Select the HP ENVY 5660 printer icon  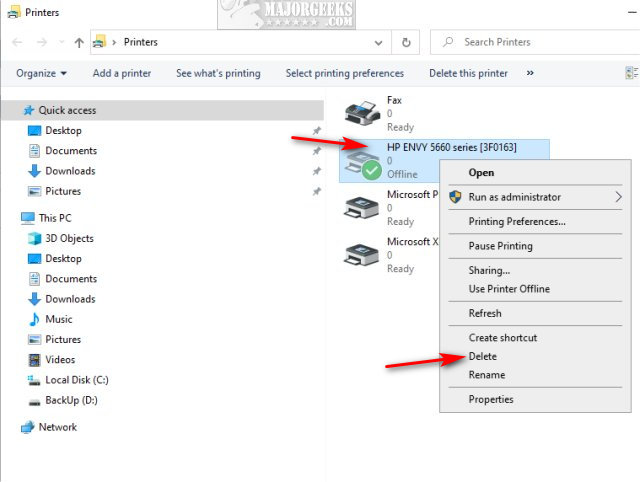coord(359,162)
